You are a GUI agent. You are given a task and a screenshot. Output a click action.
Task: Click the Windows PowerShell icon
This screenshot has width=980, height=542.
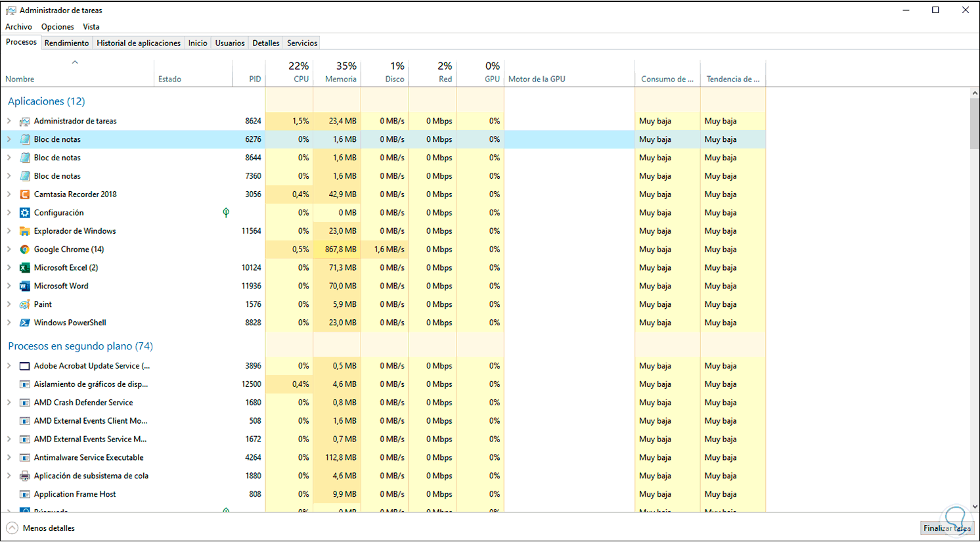click(x=25, y=323)
